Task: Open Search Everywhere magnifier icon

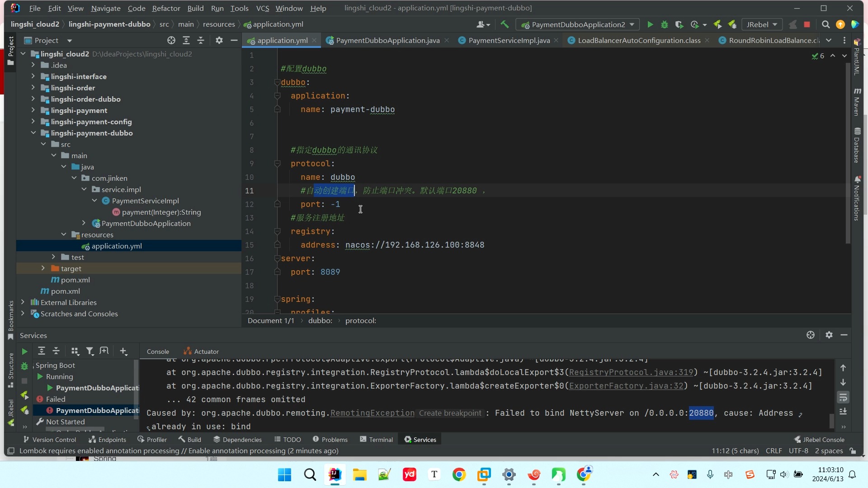Action: pos(826,24)
